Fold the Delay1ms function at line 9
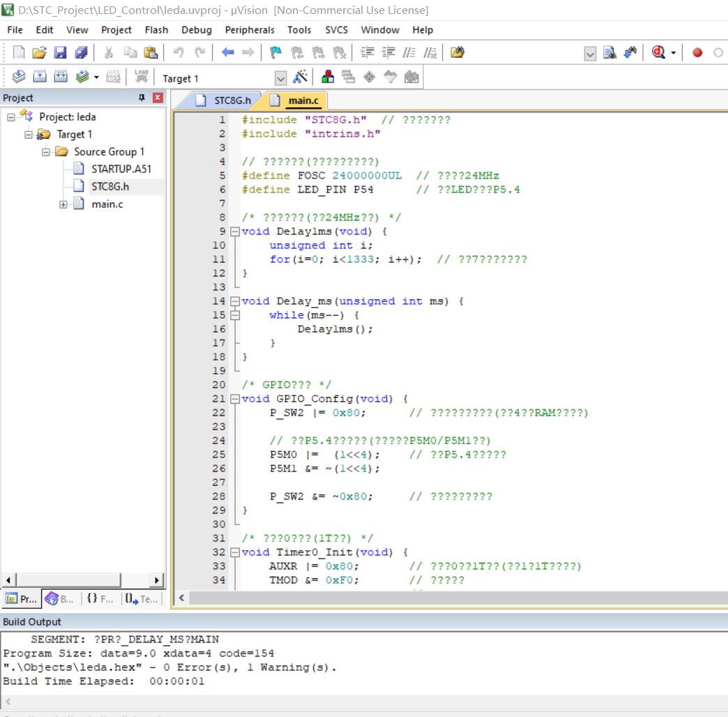 pos(235,232)
